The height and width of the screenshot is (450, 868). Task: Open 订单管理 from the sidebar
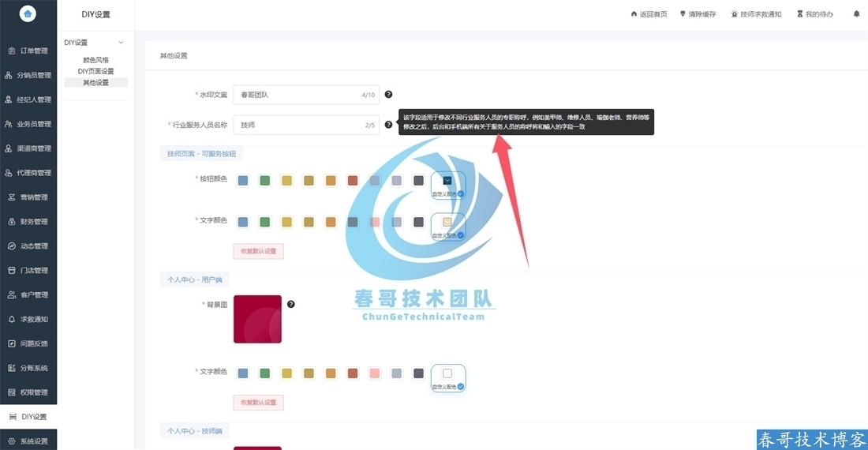pyautogui.click(x=28, y=51)
